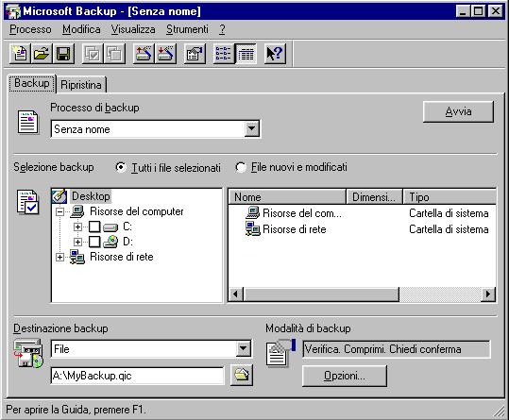Click the backup wizard toolbar icon
The width and height of the screenshot is (509, 420).
click(x=144, y=54)
